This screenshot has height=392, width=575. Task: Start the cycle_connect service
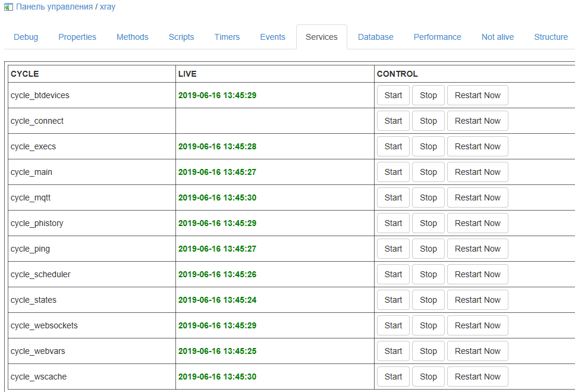pyautogui.click(x=393, y=121)
